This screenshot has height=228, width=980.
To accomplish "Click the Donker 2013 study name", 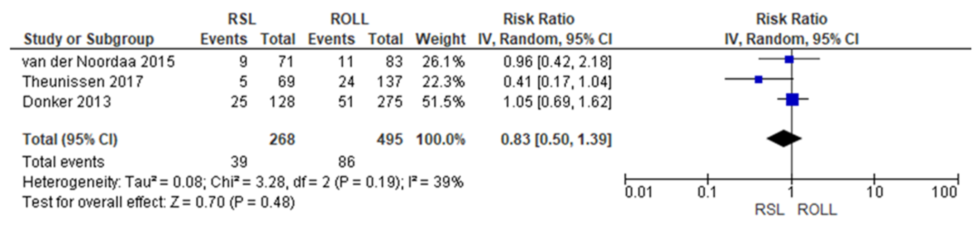I will coord(67,102).
